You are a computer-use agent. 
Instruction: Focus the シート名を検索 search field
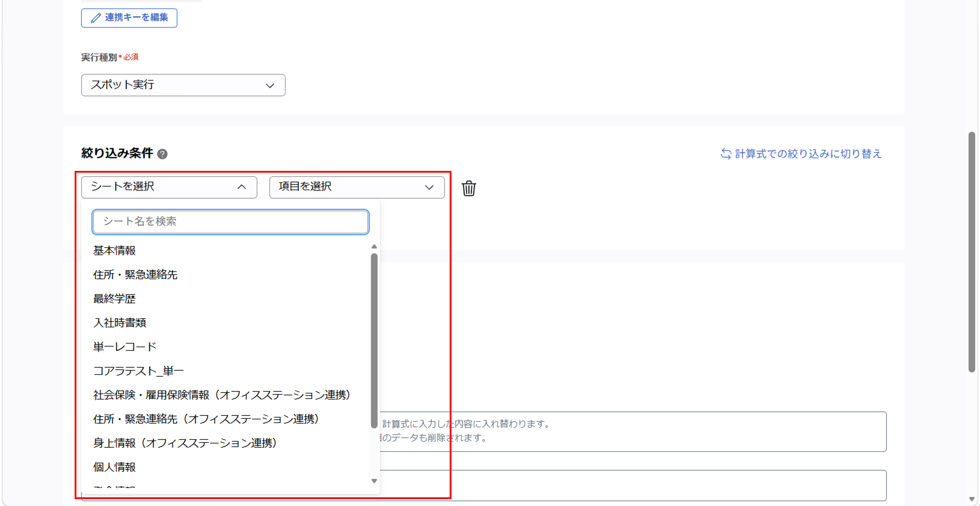(231, 221)
